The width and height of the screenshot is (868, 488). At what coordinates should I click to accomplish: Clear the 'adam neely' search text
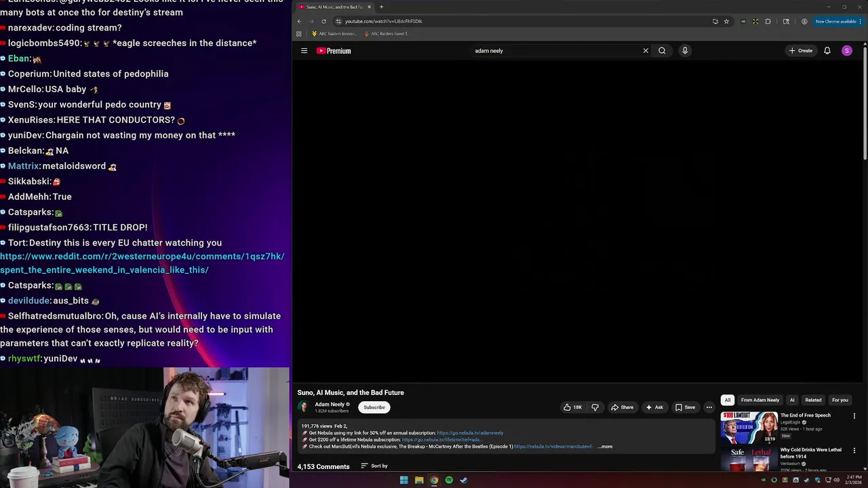646,51
